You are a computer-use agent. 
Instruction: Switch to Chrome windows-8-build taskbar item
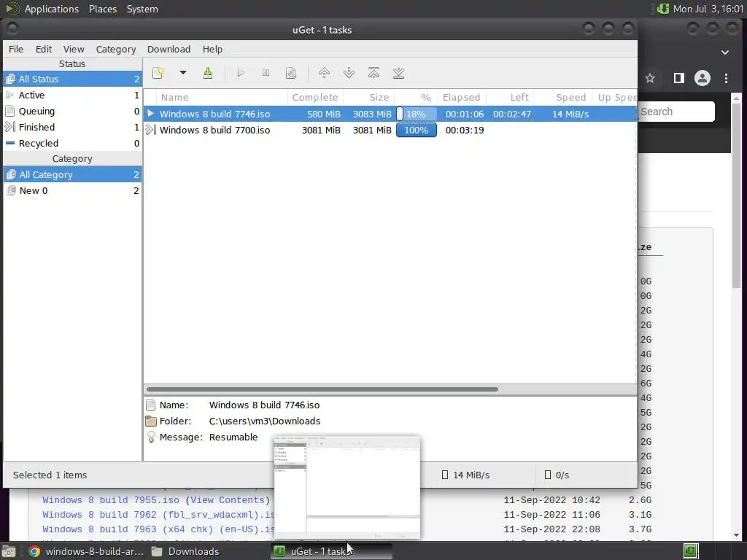pyautogui.click(x=87, y=551)
